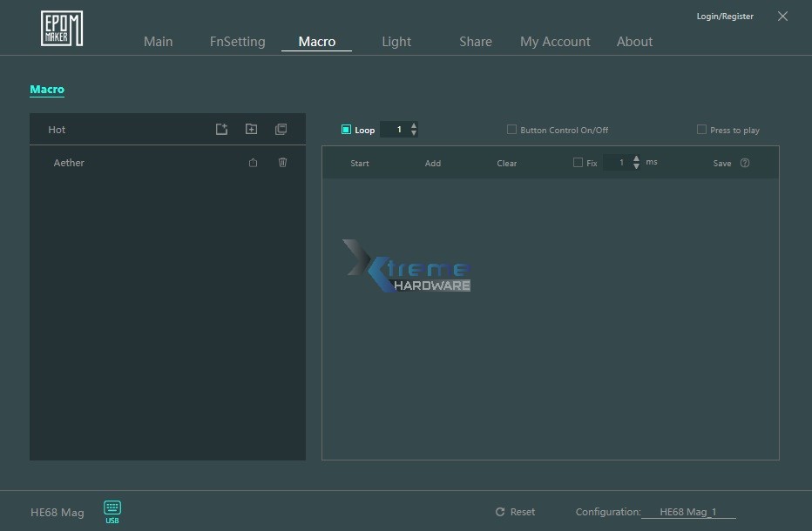Export the Aether macro

253,162
